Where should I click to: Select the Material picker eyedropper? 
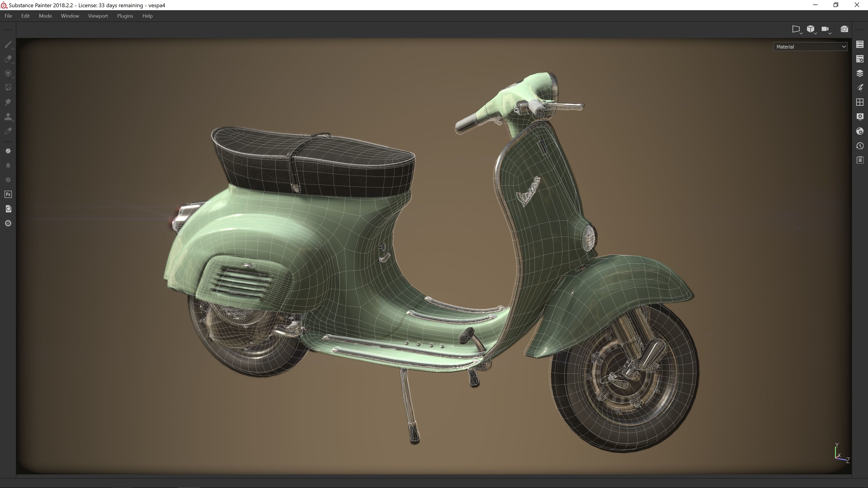point(8,131)
